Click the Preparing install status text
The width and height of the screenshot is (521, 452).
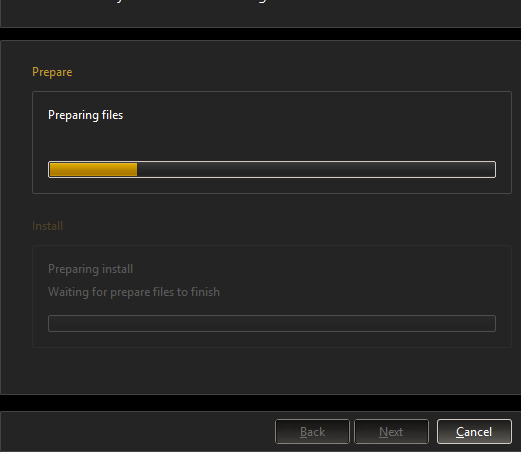[90, 269]
